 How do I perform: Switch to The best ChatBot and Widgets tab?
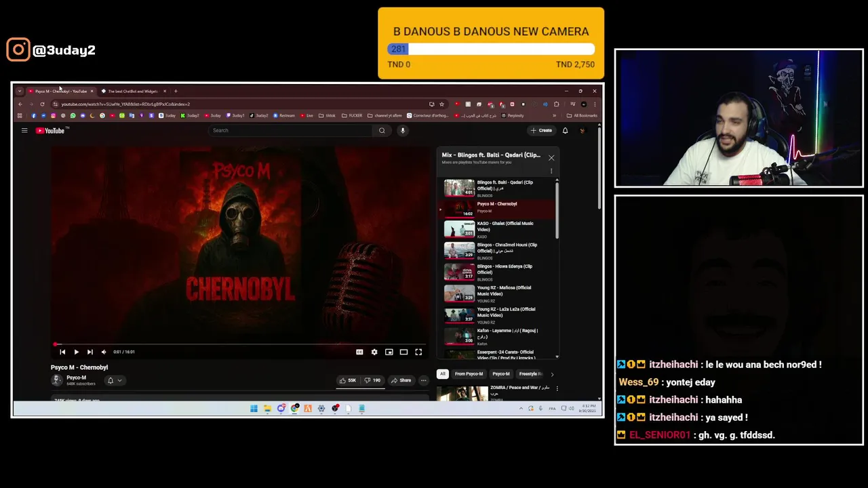coord(133,91)
